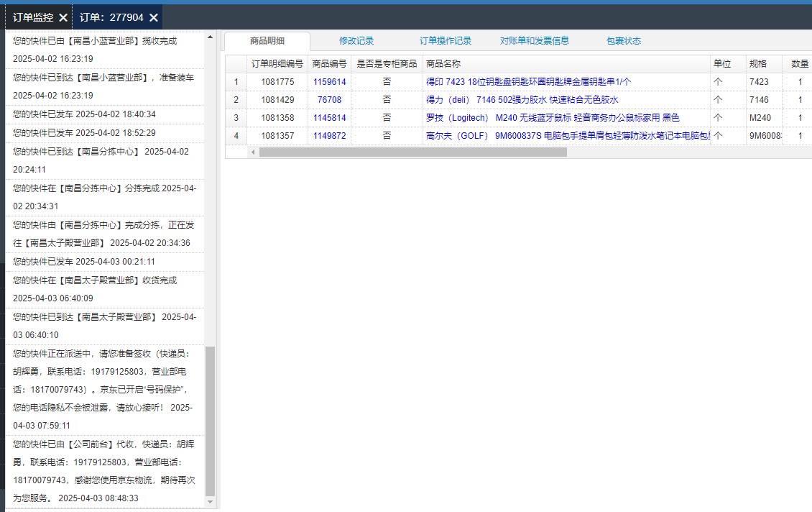812x512 pixels.
Task: Open the 罗技 Logitech M240 mouse product link
Action: [x=553, y=118]
